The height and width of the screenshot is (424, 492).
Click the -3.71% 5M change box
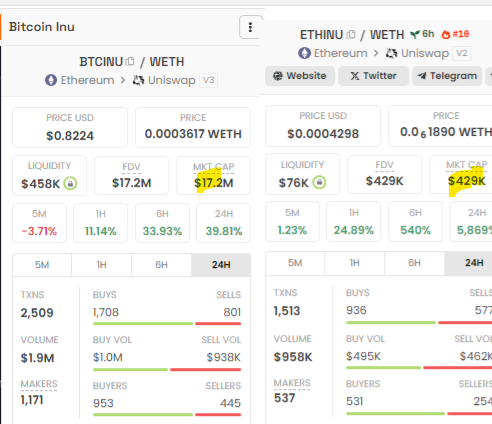39,223
